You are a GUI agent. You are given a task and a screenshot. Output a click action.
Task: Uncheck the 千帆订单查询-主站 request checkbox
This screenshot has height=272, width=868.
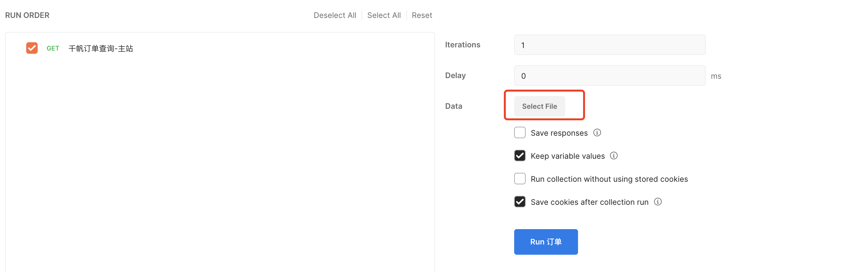(x=32, y=48)
